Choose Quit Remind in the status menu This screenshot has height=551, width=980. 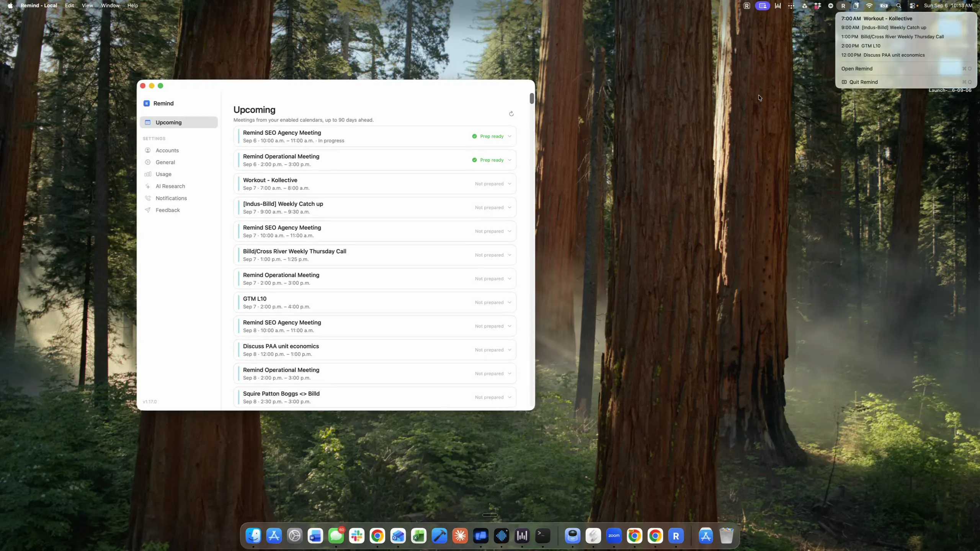[906, 82]
